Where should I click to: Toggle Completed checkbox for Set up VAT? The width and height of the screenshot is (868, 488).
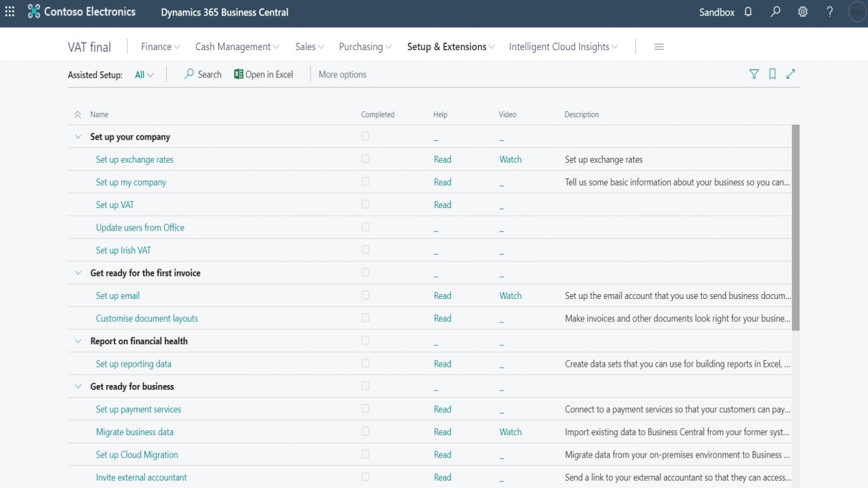[366, 204]
